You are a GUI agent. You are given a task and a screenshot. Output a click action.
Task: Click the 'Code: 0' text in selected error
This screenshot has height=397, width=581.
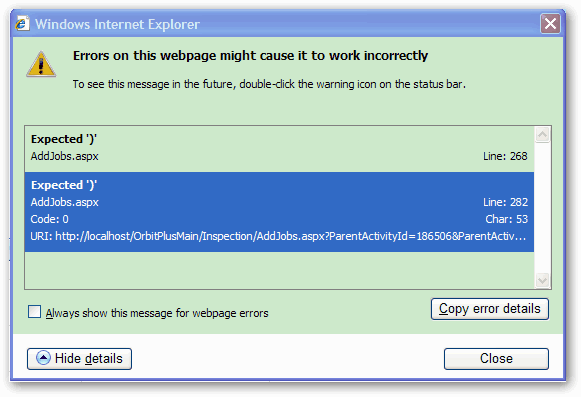tap(49, 219)
